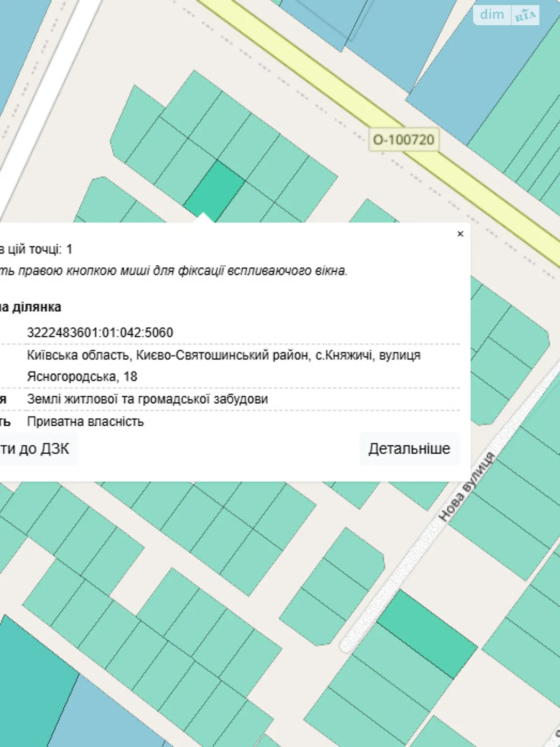560x747 pixels.
Task: Select the O-100720 road label
Action: pos(404,140)
